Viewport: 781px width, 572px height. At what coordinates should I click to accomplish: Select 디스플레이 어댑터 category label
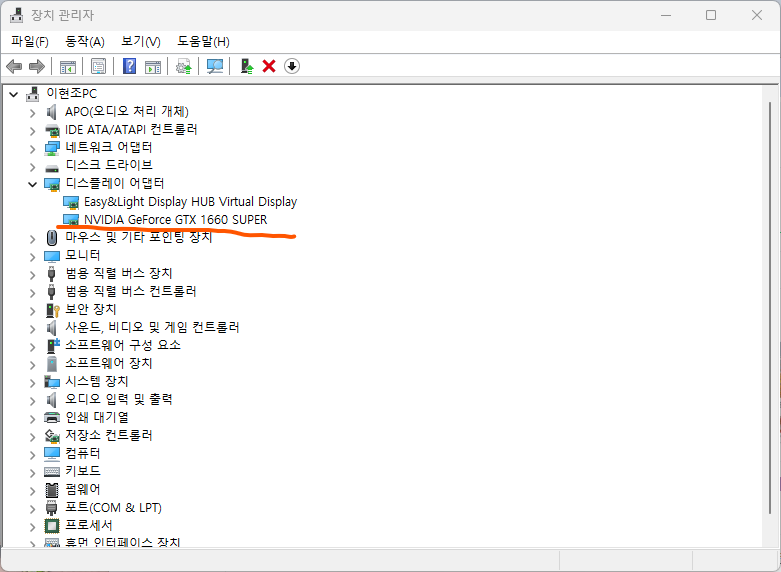pos(115,183)
